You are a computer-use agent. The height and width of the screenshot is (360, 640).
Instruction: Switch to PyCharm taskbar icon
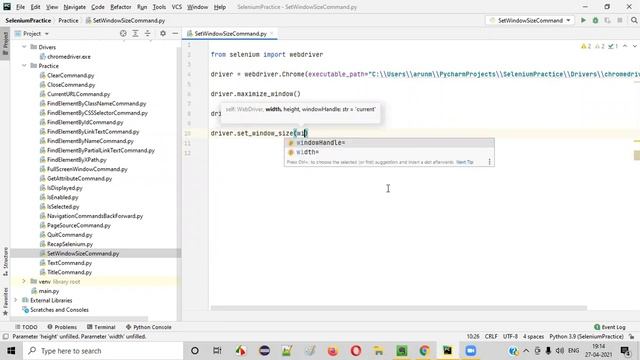click(447, 351)
